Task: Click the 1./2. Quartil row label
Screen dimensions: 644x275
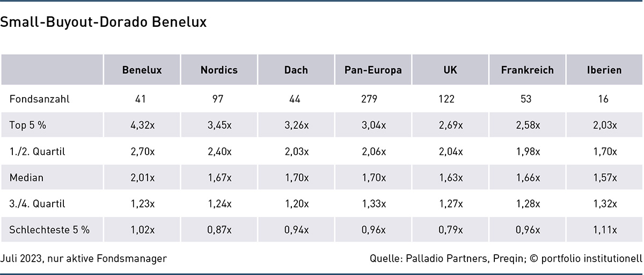Action: [x=37, y=152]
